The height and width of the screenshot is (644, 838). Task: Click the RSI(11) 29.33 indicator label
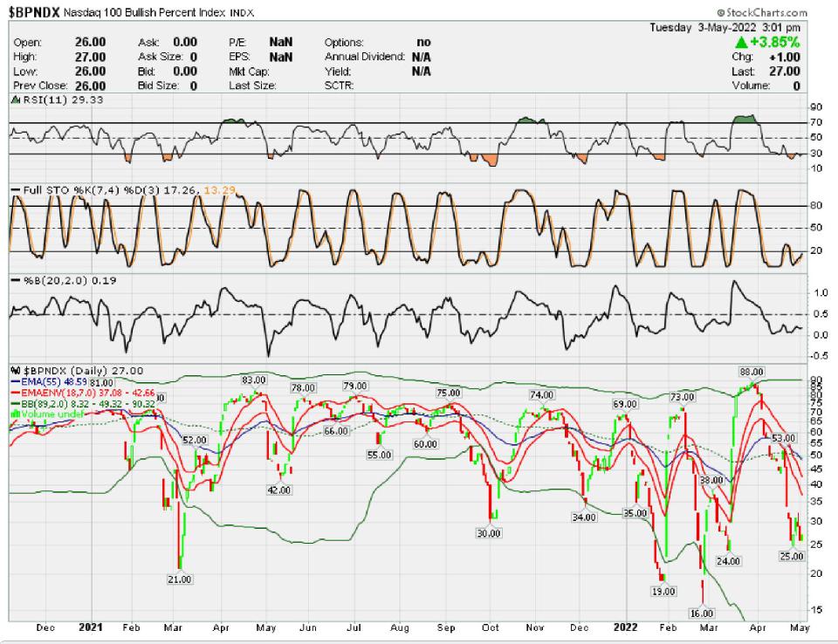pyautogui.click(x=63, y=100)
